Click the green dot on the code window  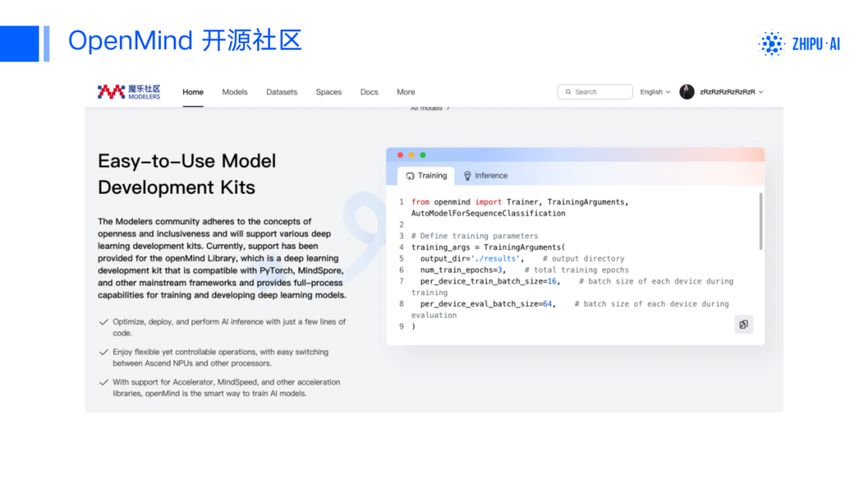tap(423, 155)
